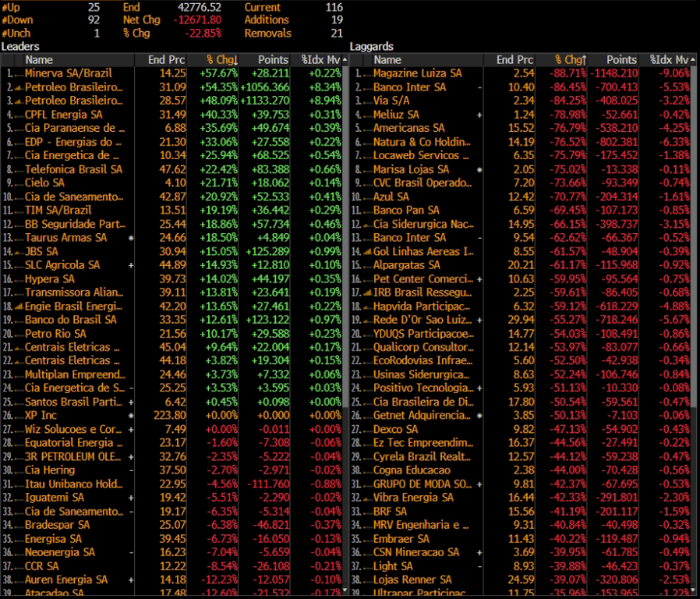Screen dimensions: 700x599
Task: Click the Rede D'Or Sao Luiz entry
Action: point(520,320)
